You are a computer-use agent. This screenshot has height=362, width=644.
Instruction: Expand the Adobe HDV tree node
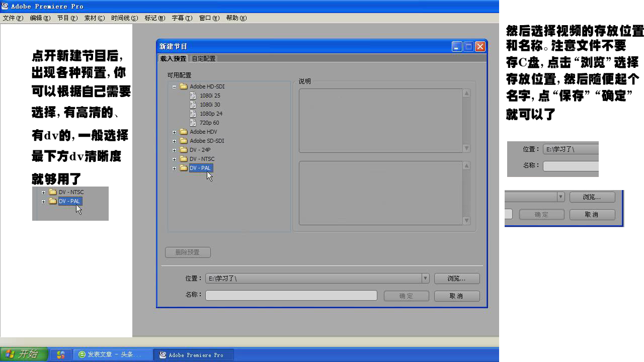tap(175, 132)
